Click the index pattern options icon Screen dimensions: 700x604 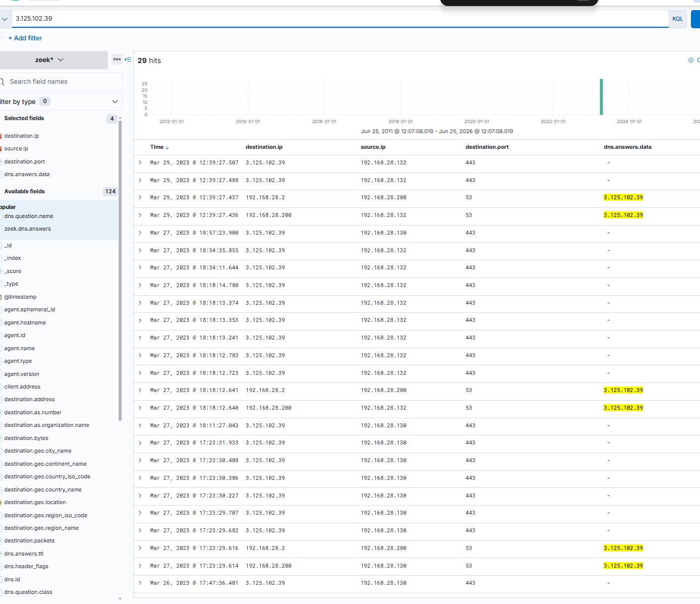tap(117, 60)
